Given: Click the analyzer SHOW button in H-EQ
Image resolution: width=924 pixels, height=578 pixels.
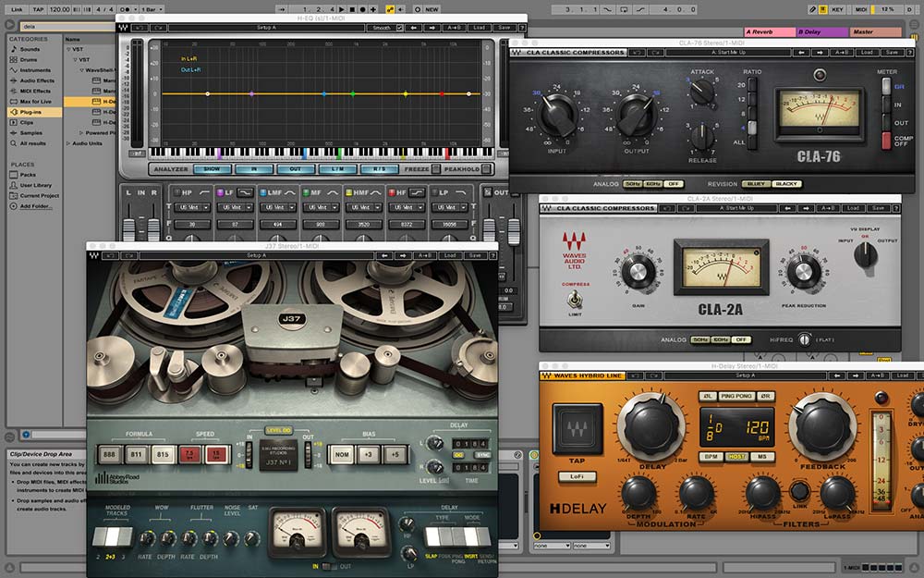Looking at the screenshot, I should (212, 169).
